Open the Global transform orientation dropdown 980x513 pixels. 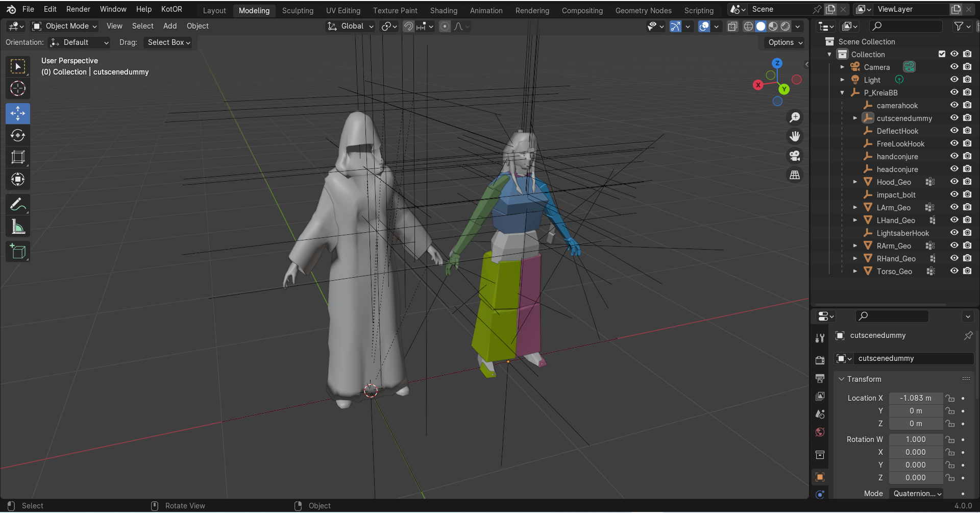(350, 26)
